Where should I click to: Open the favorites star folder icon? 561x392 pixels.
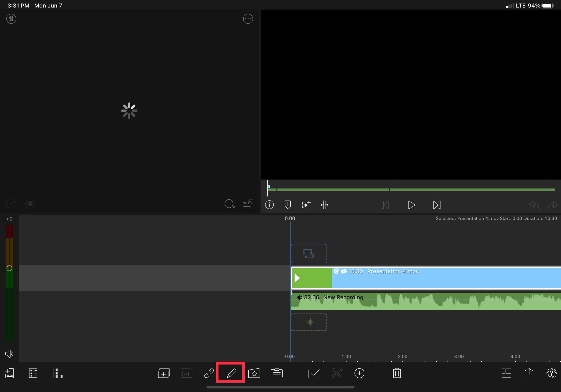[x=254, y=373]
